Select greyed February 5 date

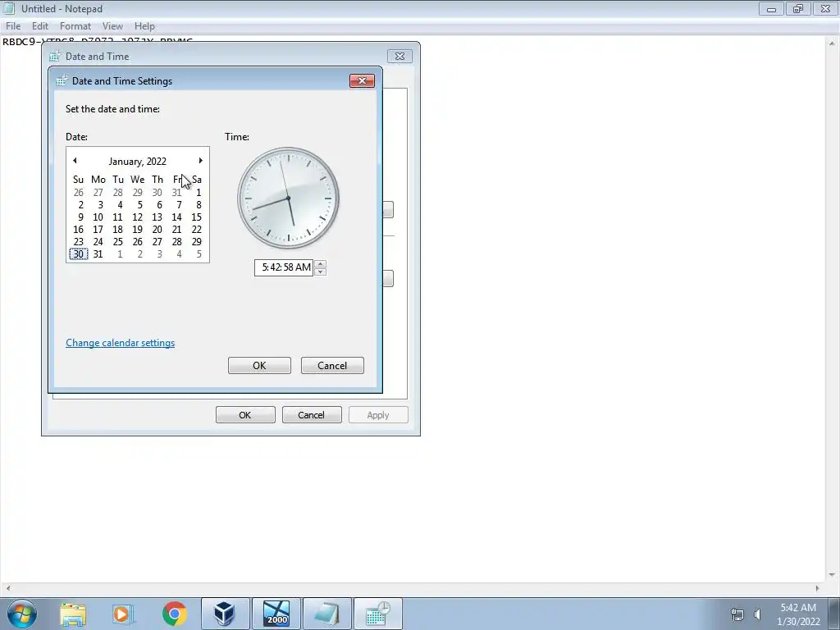199,254
